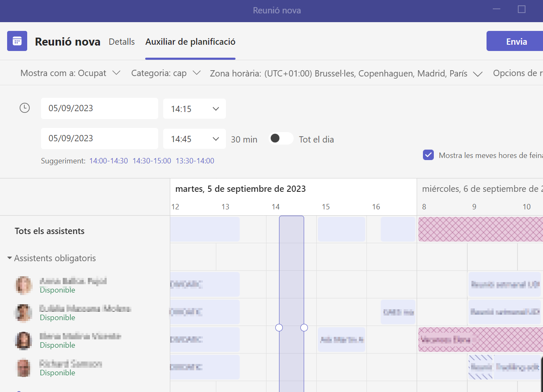The image size is (543, 392).
Task: Minimize the Reunió nova window
Action: coord(497,9)
